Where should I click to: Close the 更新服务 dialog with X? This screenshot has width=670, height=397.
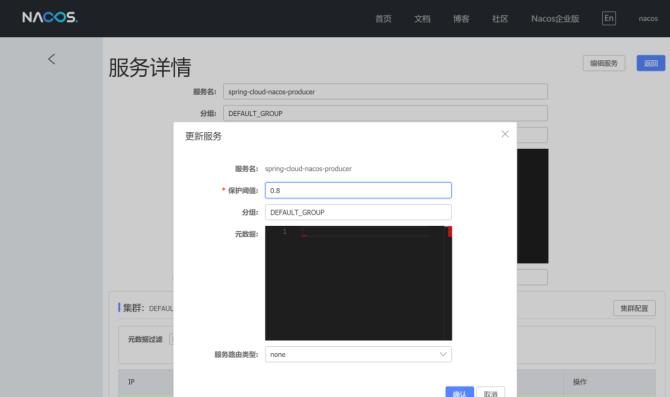pos(505,134)
